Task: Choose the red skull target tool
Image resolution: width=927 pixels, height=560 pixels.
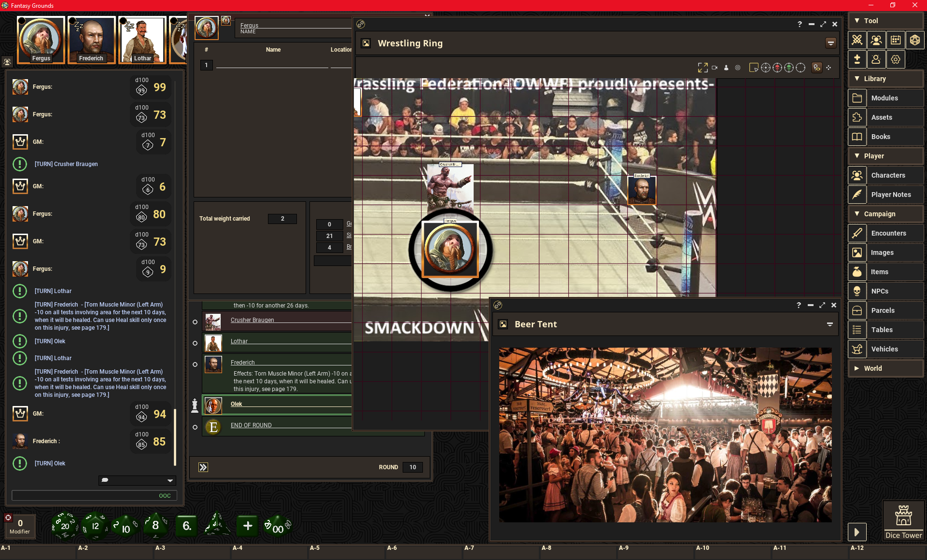Action: pyautogui.click(x=777, y=68)
